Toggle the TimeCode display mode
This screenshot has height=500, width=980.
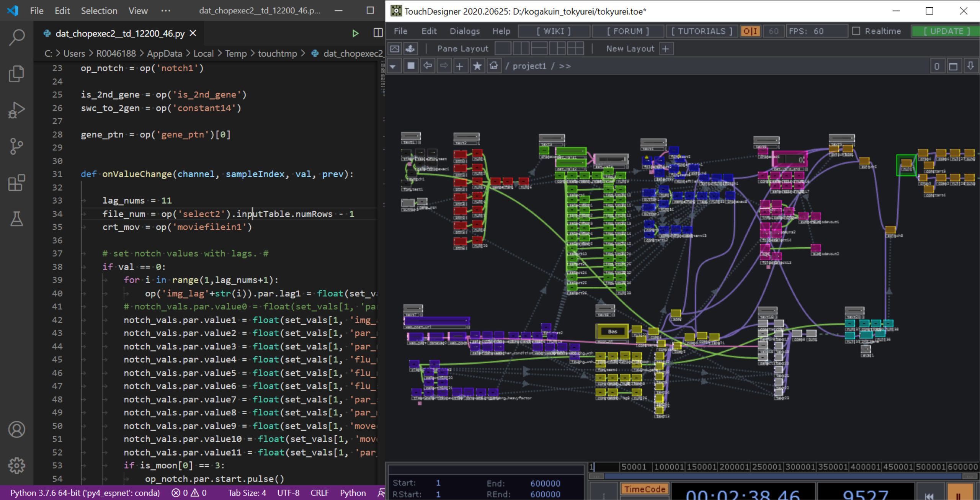(x=644, y=489)
